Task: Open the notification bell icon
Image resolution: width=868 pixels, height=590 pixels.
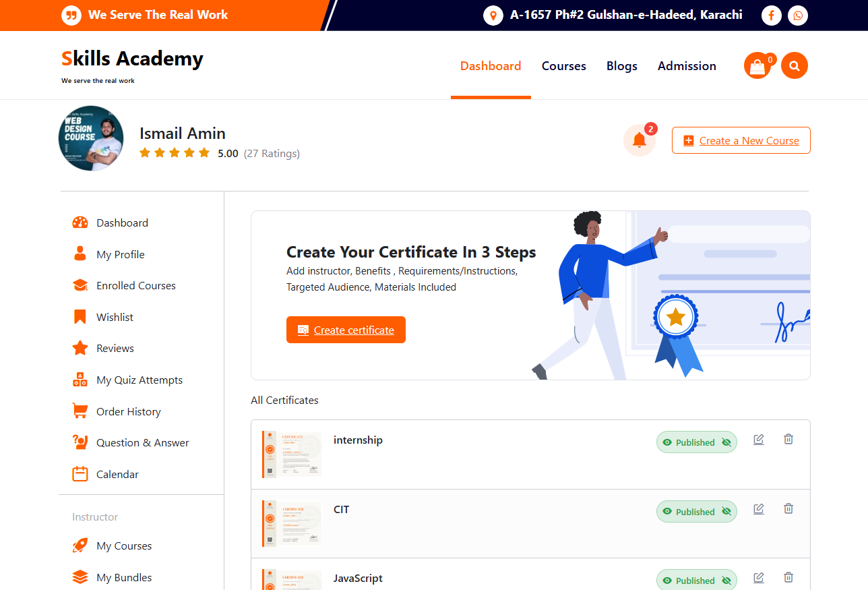Action: pyautogui.click(x=639, y=140)
